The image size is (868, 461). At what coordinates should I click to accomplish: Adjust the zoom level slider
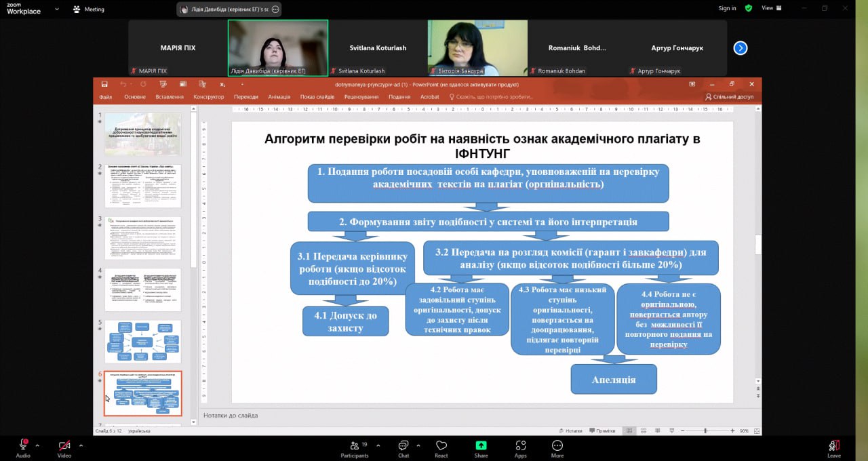point(705,430)
